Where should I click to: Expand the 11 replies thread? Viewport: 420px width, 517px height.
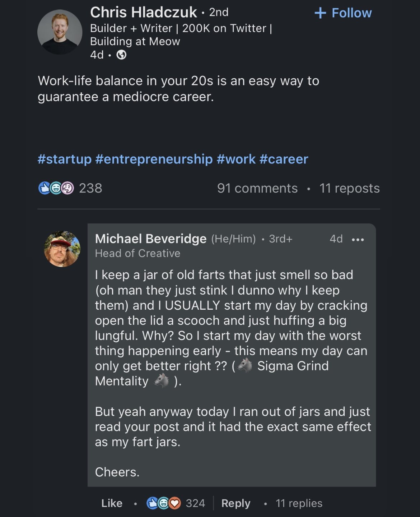pos(299,503)
